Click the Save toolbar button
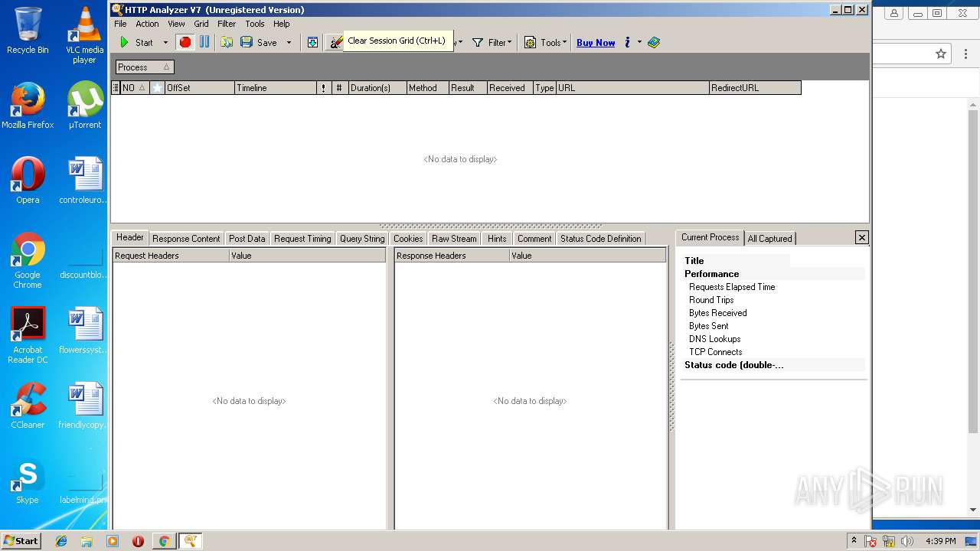The image size is (980, 551). tap(259, 43)
